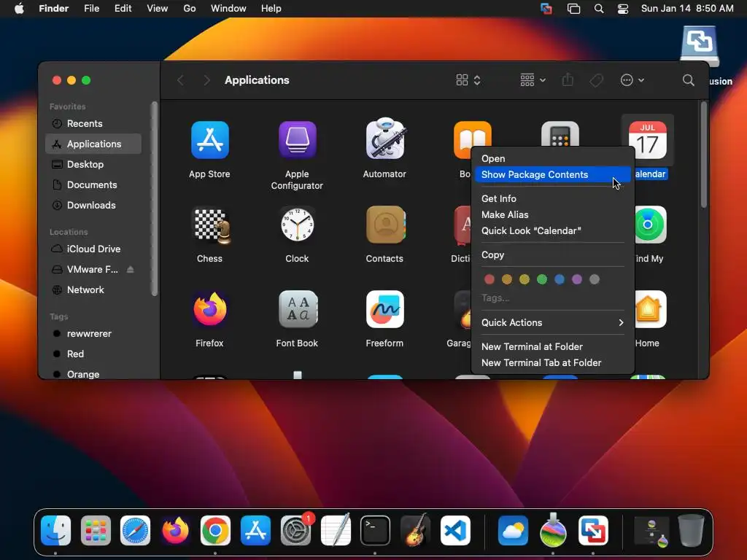
Task: Click the Firefox app icon in Applications
Action: (x=209, y=309)
